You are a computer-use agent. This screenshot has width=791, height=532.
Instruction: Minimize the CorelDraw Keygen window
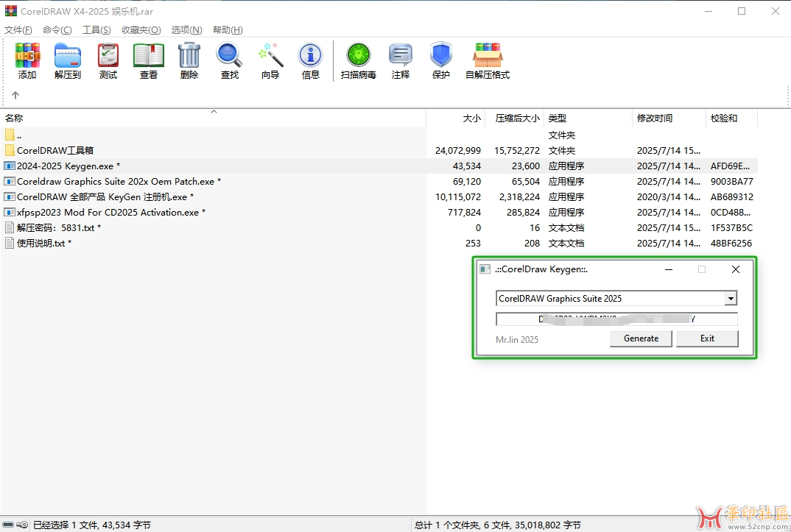tap(669, 269)
